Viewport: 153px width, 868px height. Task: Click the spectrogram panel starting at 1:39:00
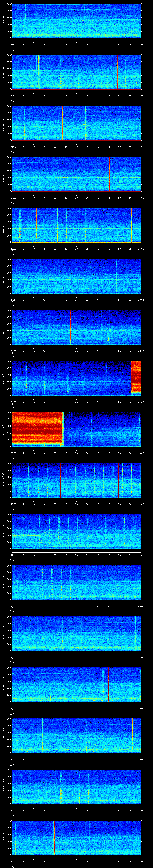(x=77, y=429)
